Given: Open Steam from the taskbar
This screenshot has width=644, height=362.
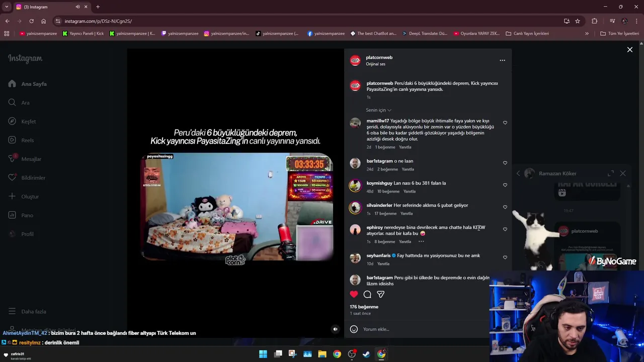Looking at the screenshot, I should coord(366,354).
